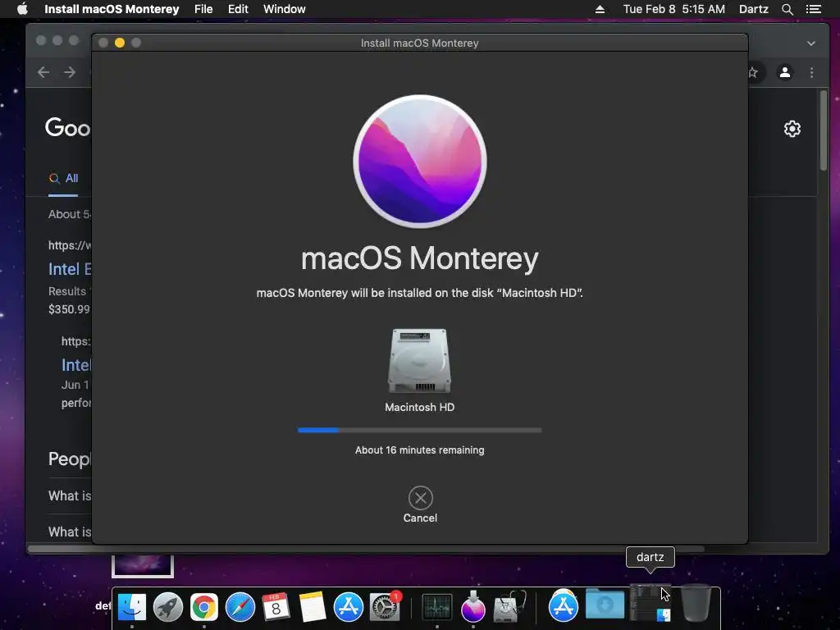Open Google Chrome from the Dock

click(x=204, y=607)
